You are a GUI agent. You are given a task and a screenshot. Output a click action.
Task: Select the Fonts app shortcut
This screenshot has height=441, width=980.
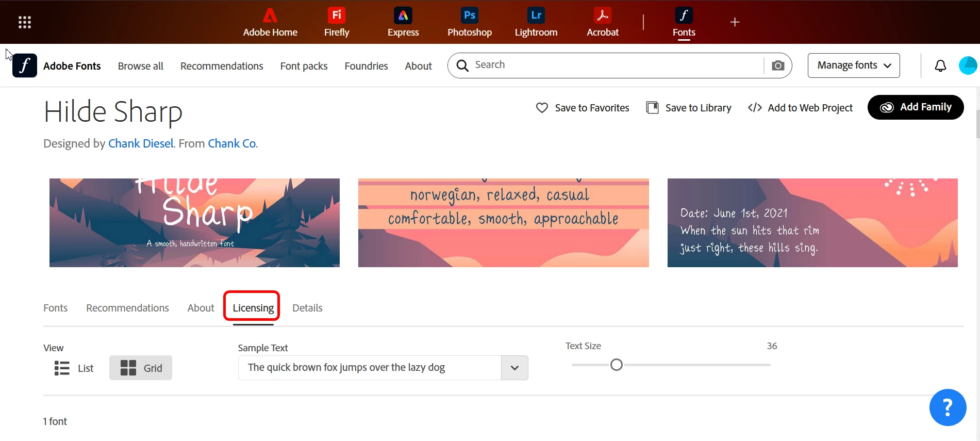tap(684, 22)
